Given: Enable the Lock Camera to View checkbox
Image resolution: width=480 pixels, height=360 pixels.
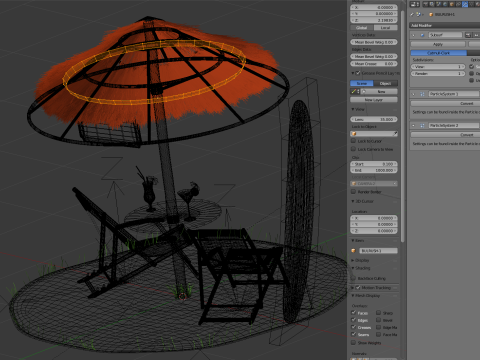Looking at the screenshot, I should coord(353,149).
